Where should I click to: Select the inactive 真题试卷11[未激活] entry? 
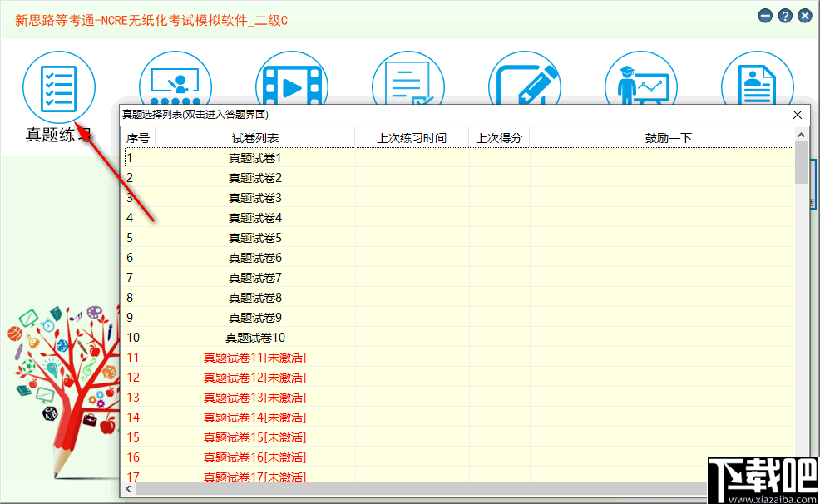255,357
